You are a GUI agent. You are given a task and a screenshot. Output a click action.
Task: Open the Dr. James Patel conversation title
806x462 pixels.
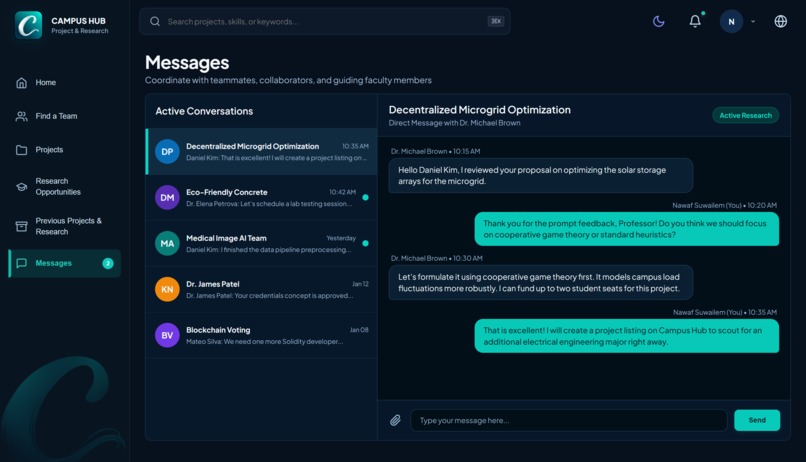coord(213,284)
